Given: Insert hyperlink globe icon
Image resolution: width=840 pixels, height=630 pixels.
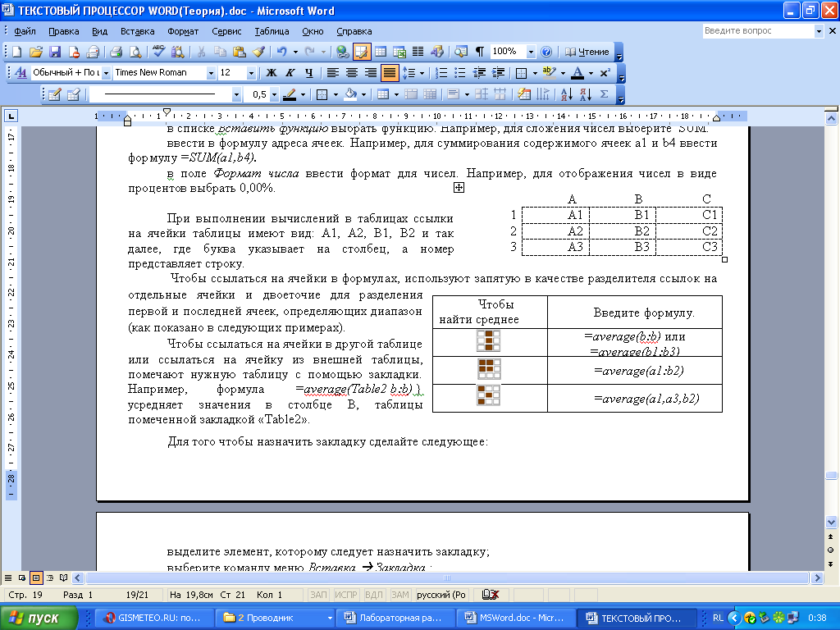Looking at the screenshot, I should point(342,52).
